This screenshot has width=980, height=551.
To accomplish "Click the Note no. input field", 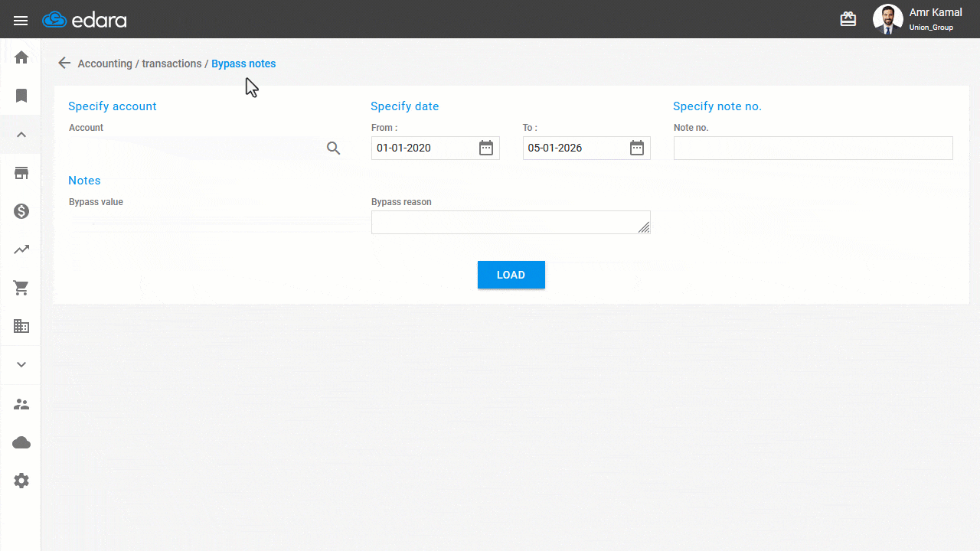I will coord(813,148).
